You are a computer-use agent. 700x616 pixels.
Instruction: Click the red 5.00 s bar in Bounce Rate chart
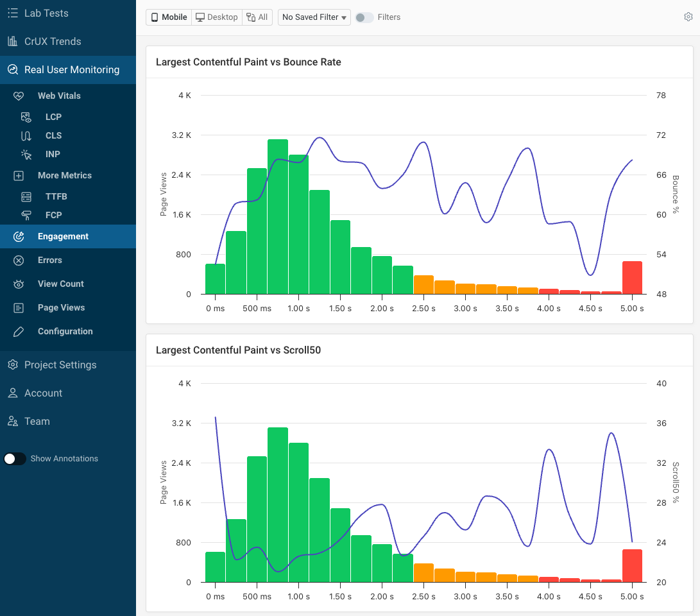pos(632,278)
